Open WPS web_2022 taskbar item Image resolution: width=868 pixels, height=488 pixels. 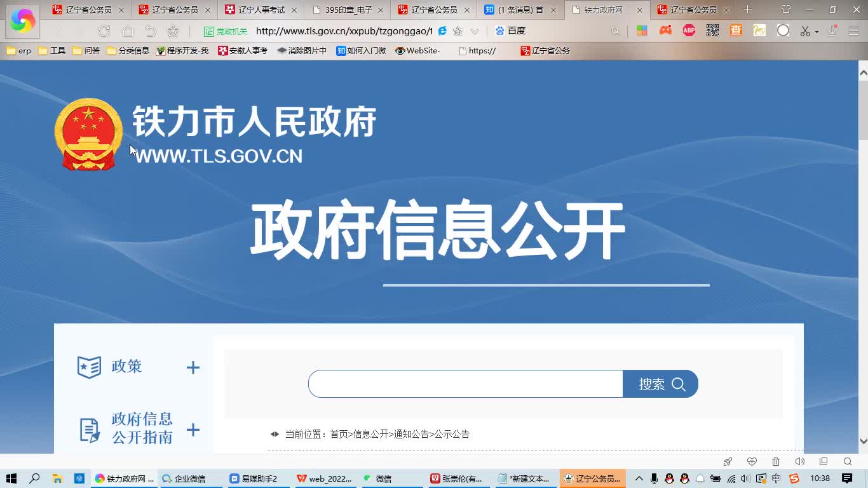click(x=325, y=478)
